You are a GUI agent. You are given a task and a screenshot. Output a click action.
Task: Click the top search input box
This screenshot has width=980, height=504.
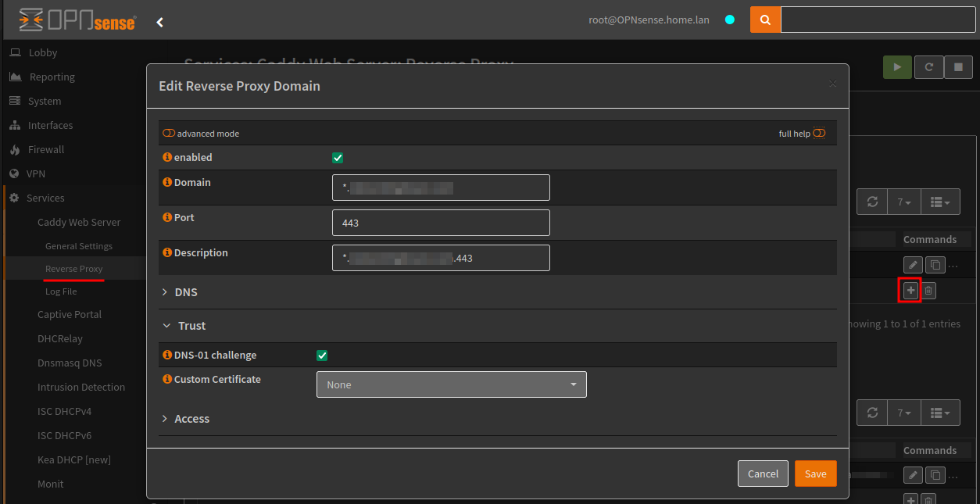pyautogui.click(x=877, y=20)
